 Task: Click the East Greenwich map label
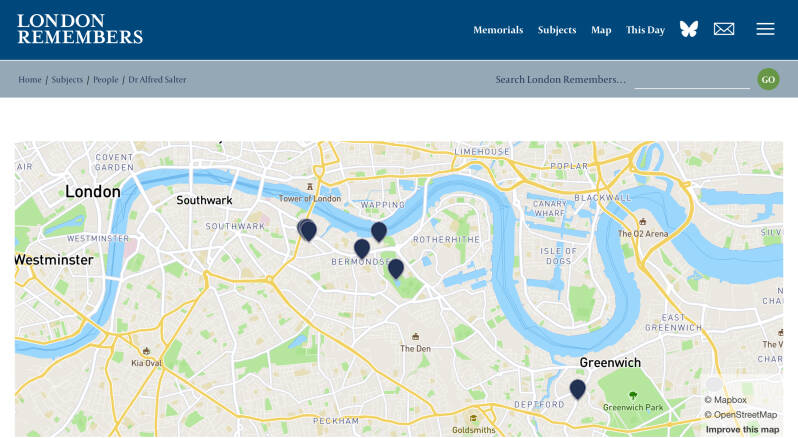coord(673,323)
